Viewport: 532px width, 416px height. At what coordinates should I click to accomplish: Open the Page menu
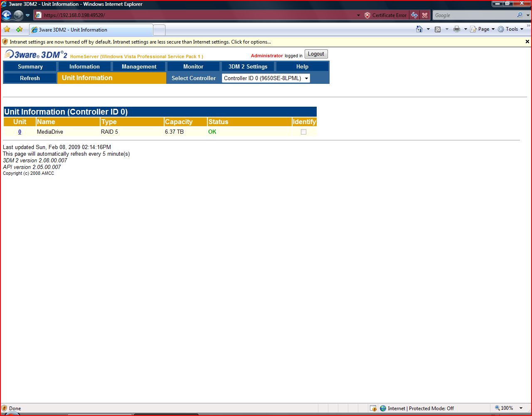coord(483,29)
